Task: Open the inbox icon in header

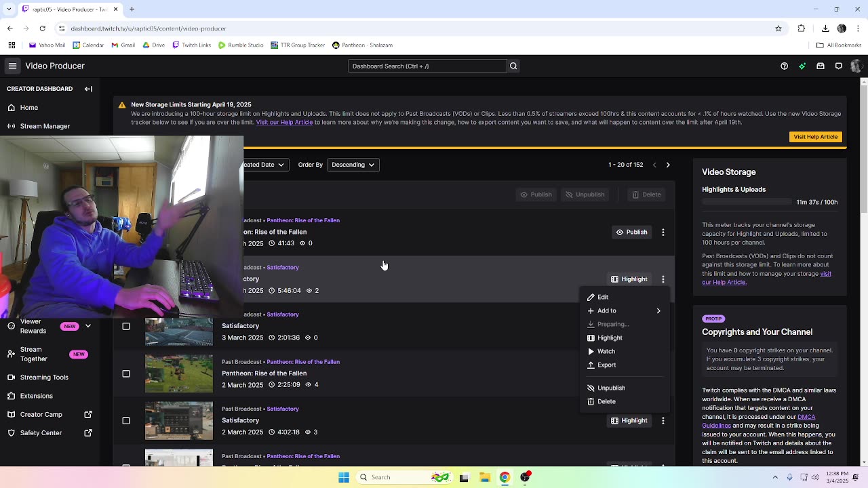Action: point(821,66)
